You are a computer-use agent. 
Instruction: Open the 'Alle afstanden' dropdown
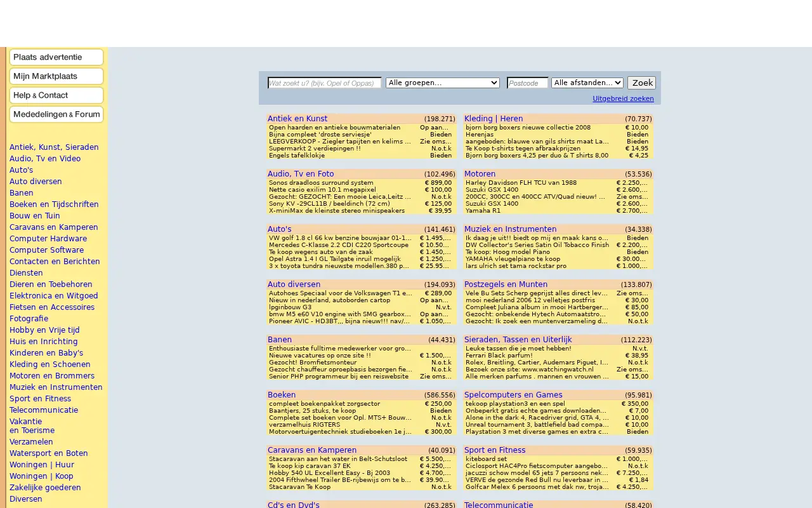pyautogui.click(x=587, y=83)
